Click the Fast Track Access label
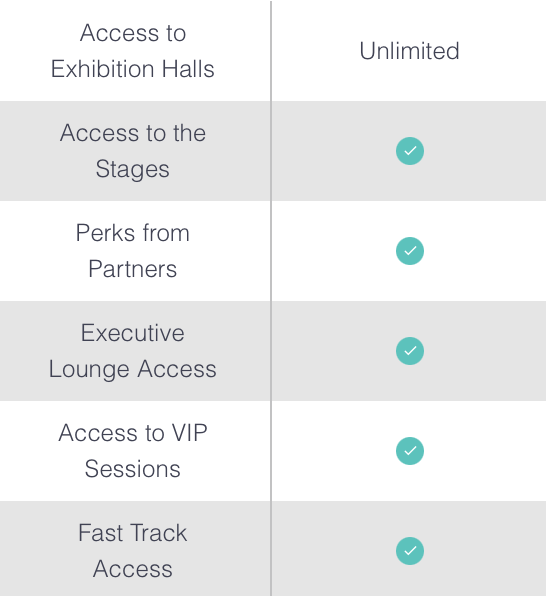The height and width of the screenshot is (596, 546). tap(133, 551)
